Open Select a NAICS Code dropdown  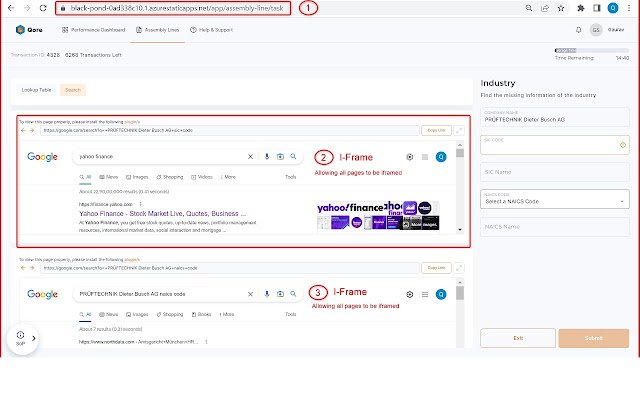click(x=555, y=199)
